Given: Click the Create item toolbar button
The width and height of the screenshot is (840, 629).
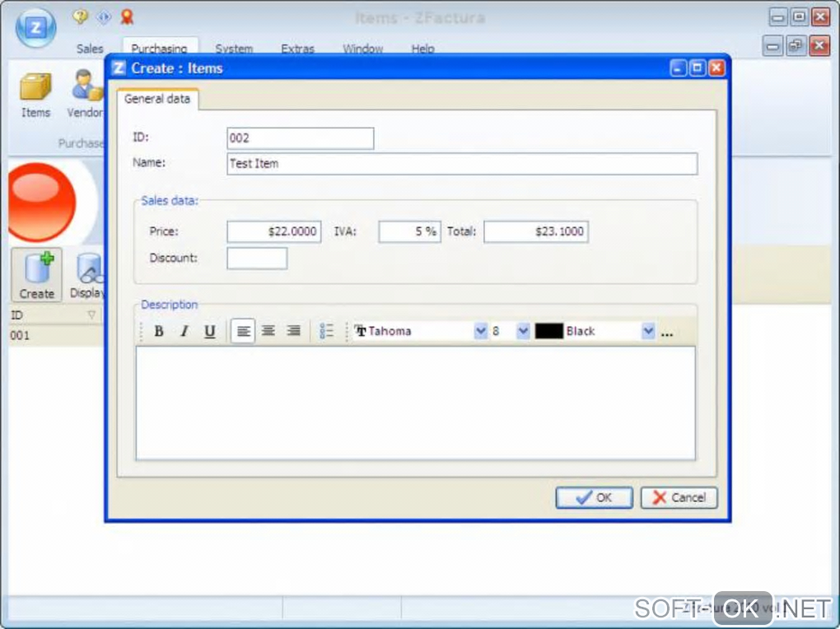Looking at the screenshot, I should 37,275.
